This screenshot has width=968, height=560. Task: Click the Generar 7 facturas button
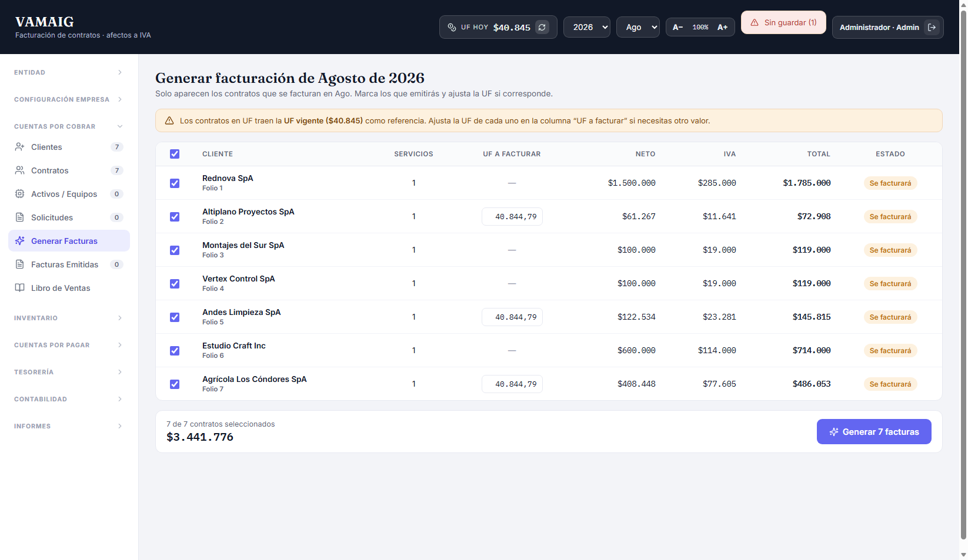(x=874, y=432)
